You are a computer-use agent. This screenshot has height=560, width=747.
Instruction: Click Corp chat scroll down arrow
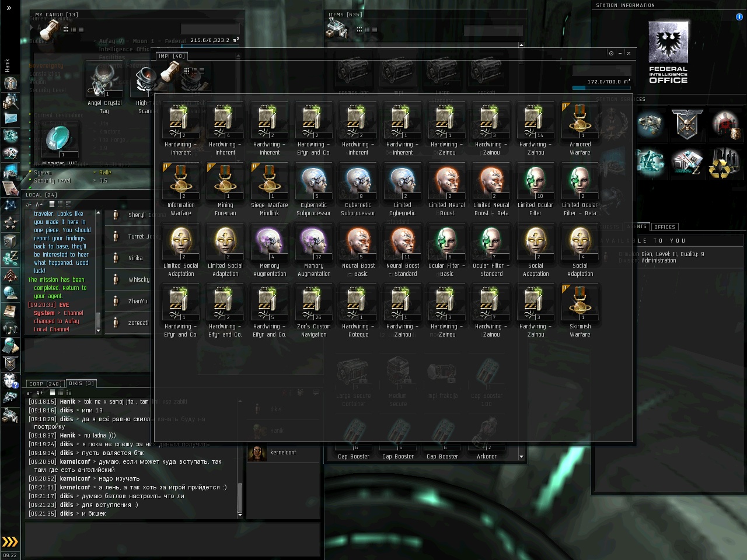(240, 515)
